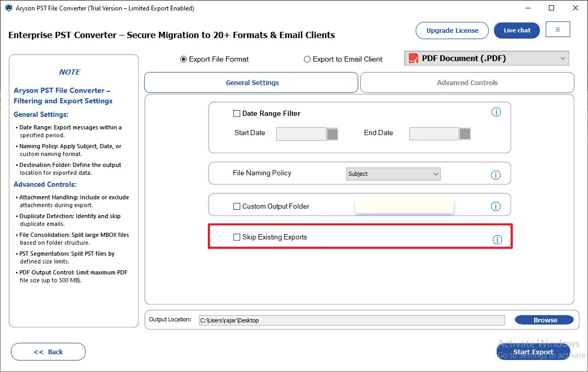The image size is (588, 372).
Task: Close the Aryson PST File Converter window
Action: (575, 8)
